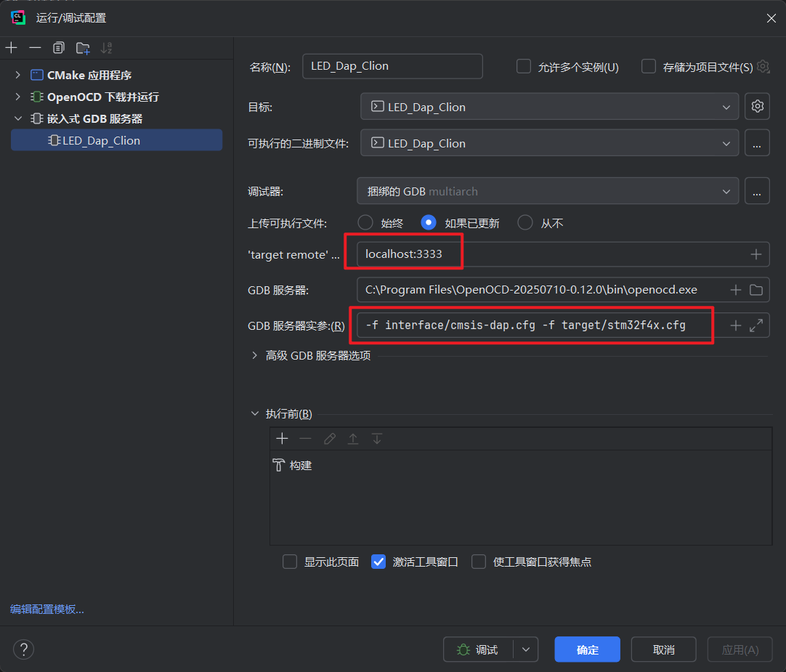
Task: Open 编辑配置模板 link
Action: click(47, 609)
